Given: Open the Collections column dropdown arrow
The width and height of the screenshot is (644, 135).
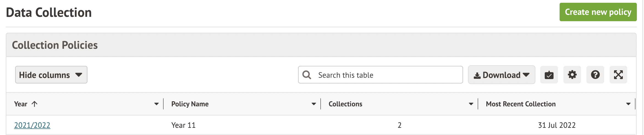Looking at the screenshot, I should [471, 104].
